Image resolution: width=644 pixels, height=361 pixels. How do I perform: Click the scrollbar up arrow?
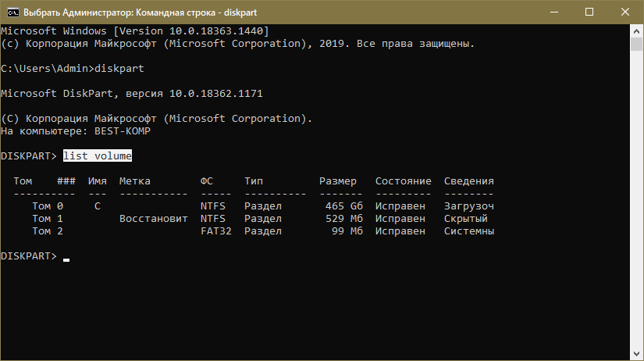coord(637,30)
